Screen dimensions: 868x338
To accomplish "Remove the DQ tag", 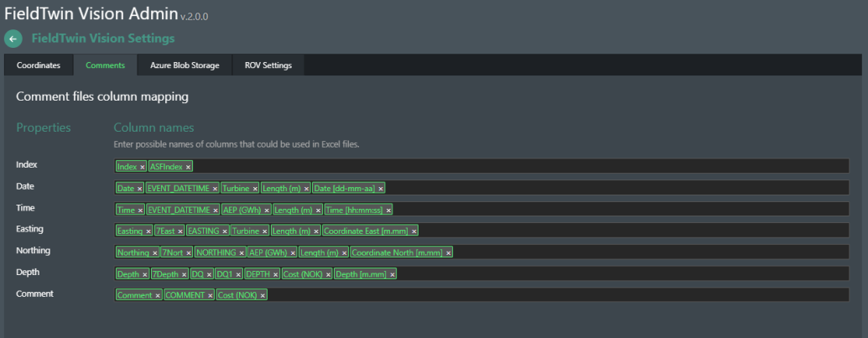I will coord(210,274).
